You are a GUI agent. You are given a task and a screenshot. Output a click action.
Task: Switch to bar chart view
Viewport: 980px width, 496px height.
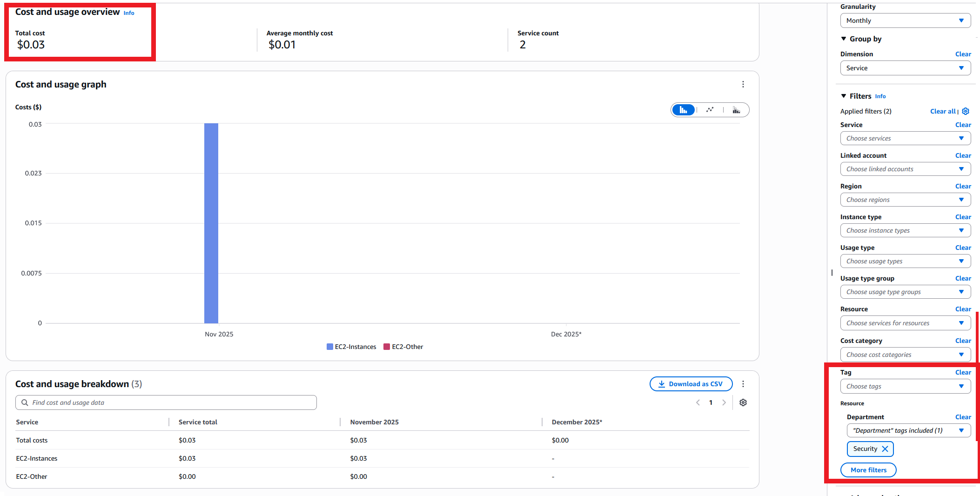click(x=683, y=110)
